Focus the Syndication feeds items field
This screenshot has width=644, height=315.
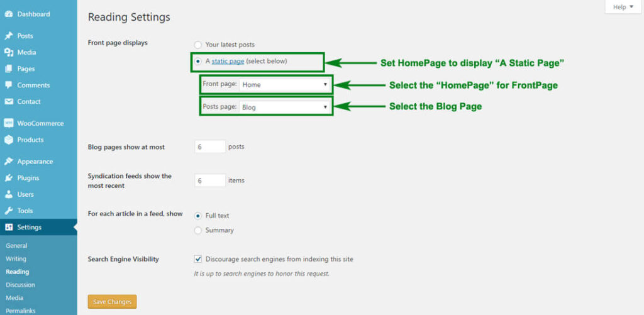click(210, 180)
